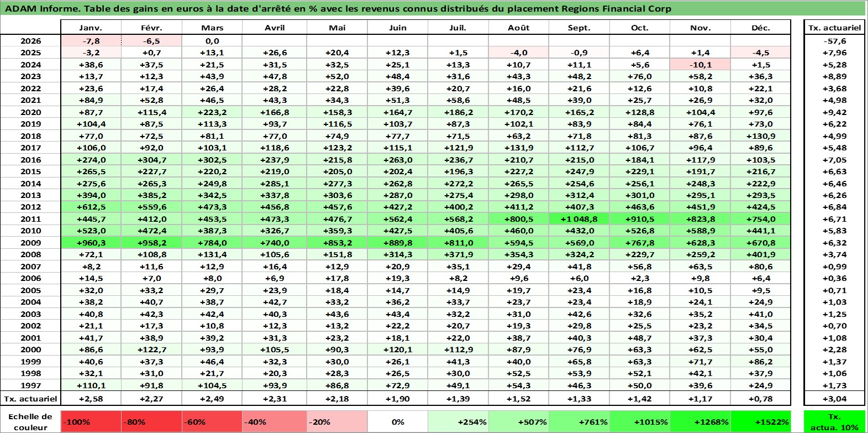Select the '-4,5' cell in Déc. 2025

coord(761,53)
